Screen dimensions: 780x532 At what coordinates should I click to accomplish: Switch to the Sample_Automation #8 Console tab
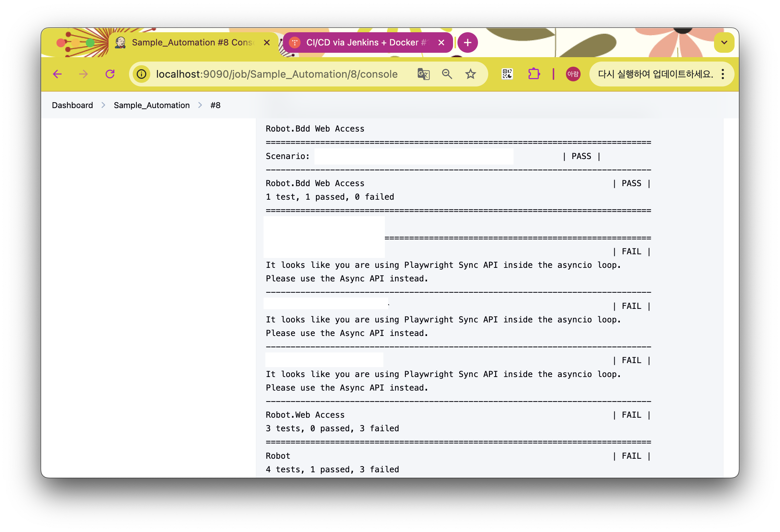tap(192, 43)
